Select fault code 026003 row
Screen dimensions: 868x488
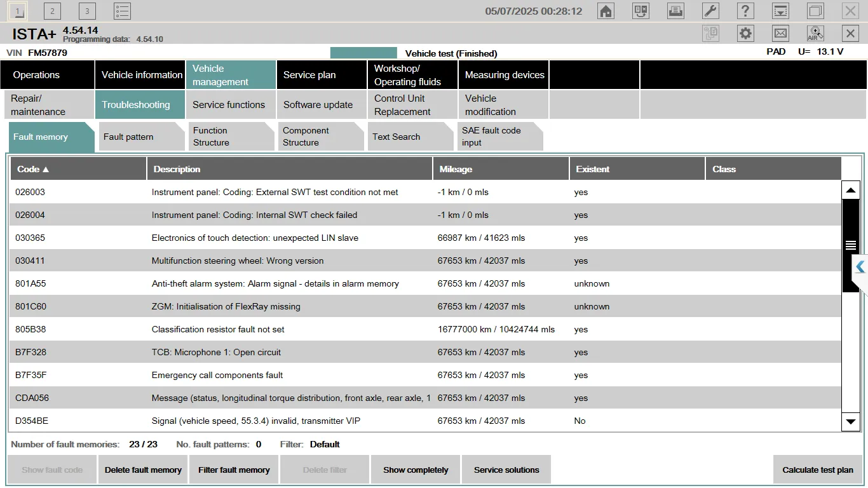click(426, 192)
